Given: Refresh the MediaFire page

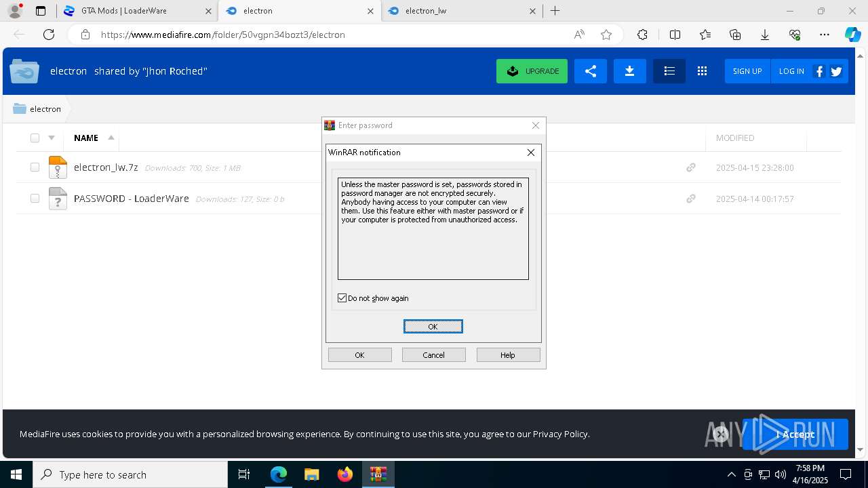Looking at the screenshot, I should (x=49, y=35).
